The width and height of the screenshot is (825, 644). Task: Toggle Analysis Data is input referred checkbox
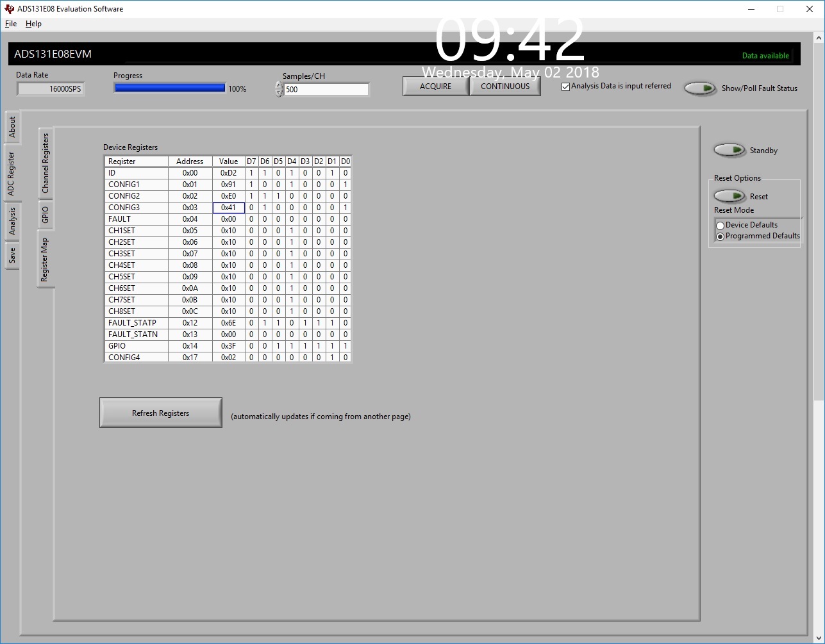point(565,87)
